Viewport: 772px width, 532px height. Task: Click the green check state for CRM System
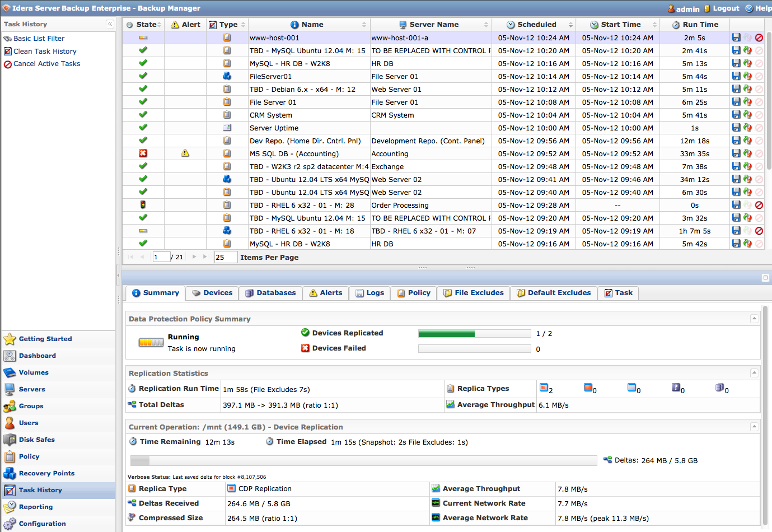pyautogui.click(x=143, y=114)
